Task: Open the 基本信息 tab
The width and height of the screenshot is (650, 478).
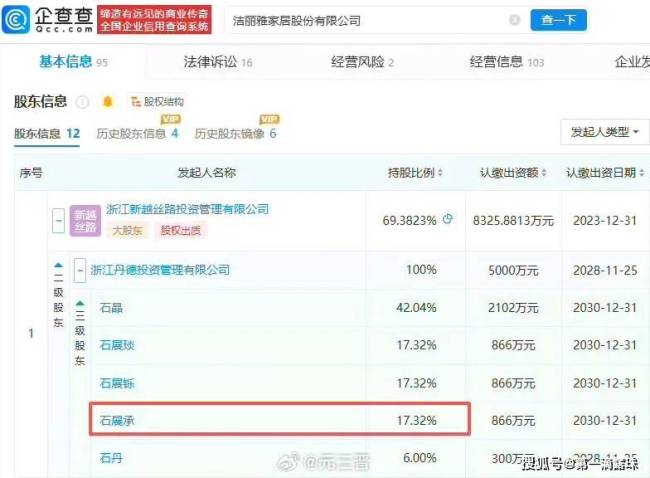Action: (73, 62)
